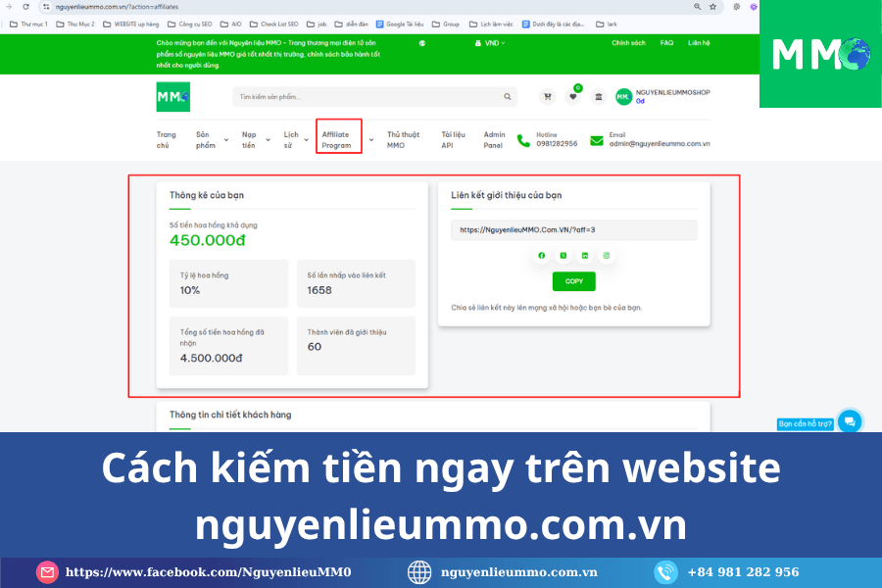Expand the VND currency dropdown
This screenshot has width=882, height=588.
click(x=489, y=43)
